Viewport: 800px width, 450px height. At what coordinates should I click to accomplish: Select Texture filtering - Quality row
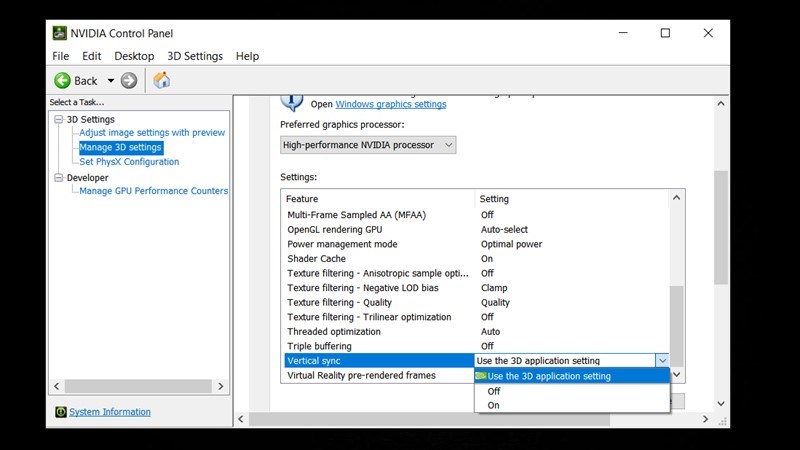(x=477, y=303)
